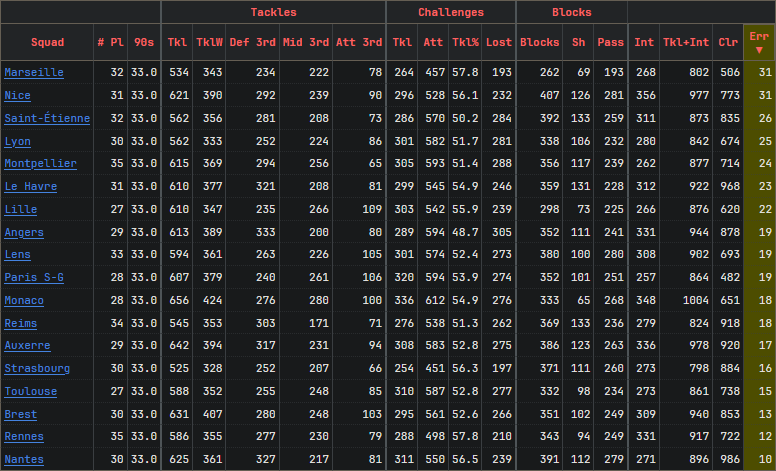Select Rennes' # Pl value 35
776x471 pixels.
click(x=117, y=436)
